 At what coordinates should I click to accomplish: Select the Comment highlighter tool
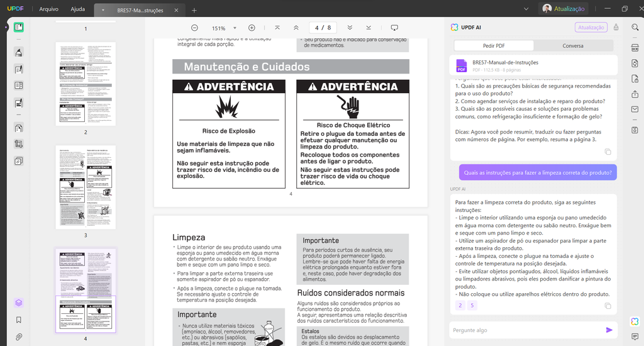[x=18, y=53]
